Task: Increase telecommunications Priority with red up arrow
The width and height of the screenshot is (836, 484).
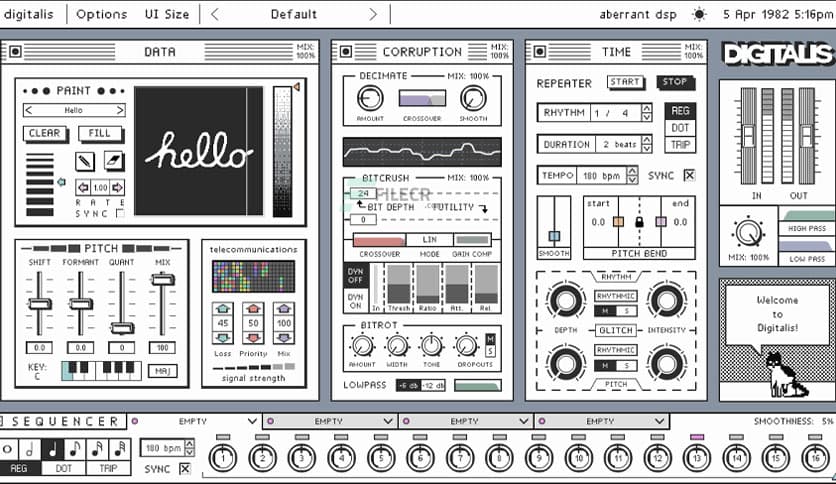Action: click(x=253, y=309)
